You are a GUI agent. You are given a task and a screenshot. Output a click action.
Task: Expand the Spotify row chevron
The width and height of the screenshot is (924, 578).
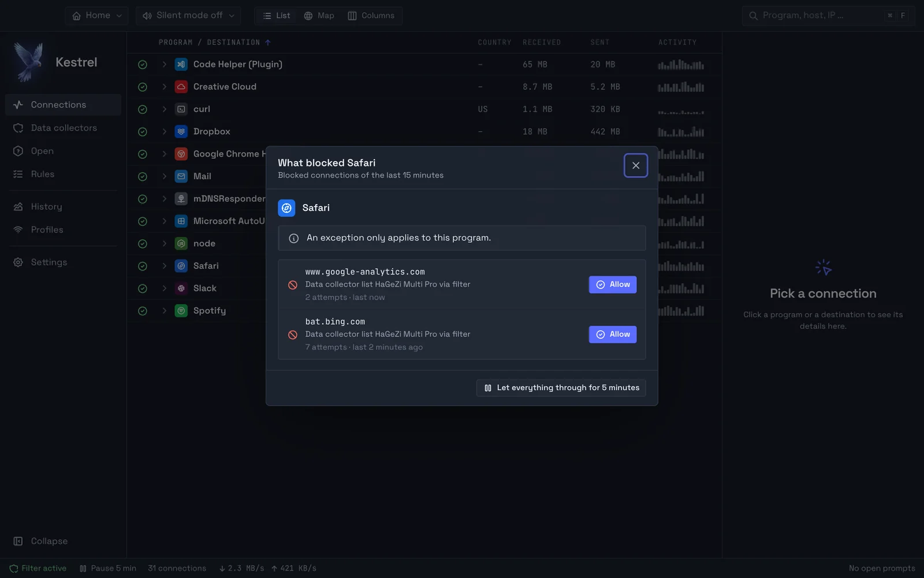pos(164,311)
